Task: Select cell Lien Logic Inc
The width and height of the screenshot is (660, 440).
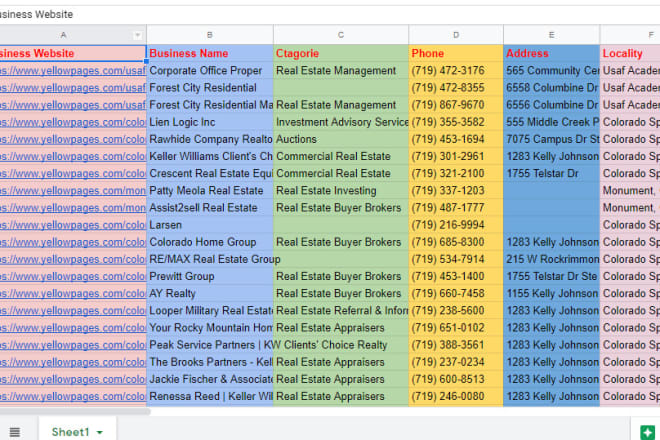Action: coord(210,122)
